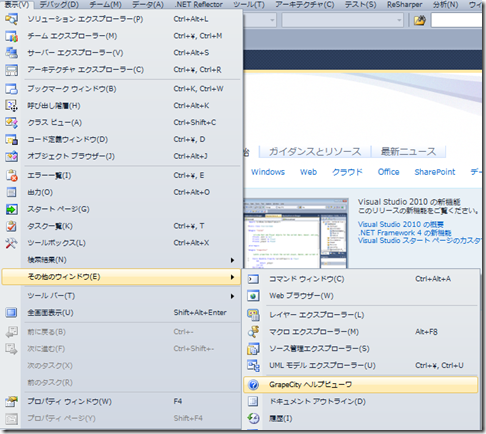The width and height of the screenshot is (486, 434).
Task: Click the Command Window icon in the submenu
Action: tap(253, 279)
